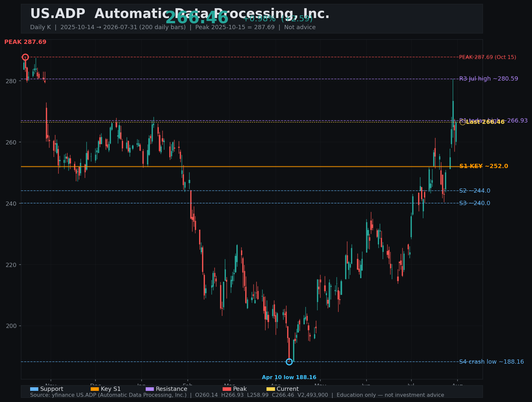
Task: Click the "Resistance" legend label
Action: [172, 389]
